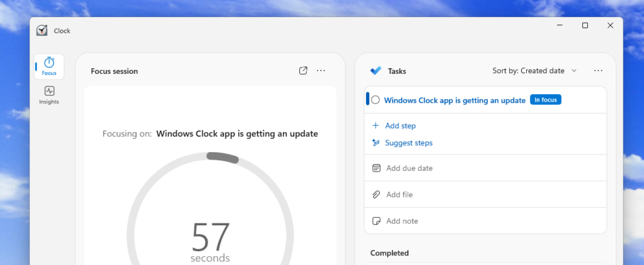
Task: Open Focus session more options menu
Action: (321, 71)
